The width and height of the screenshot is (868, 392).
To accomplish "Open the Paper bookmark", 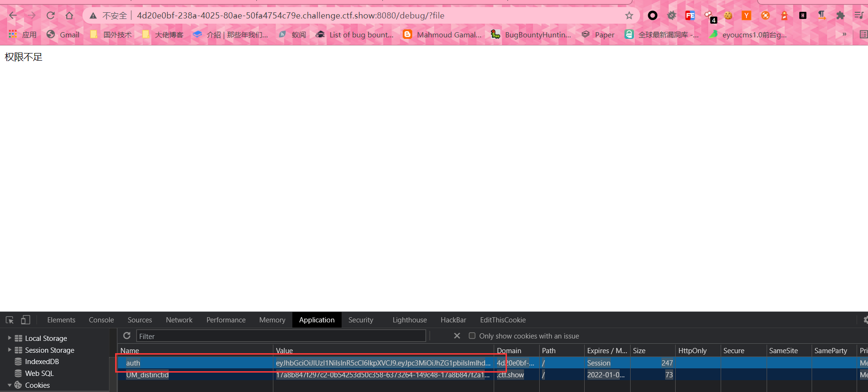I will [598, 35].
